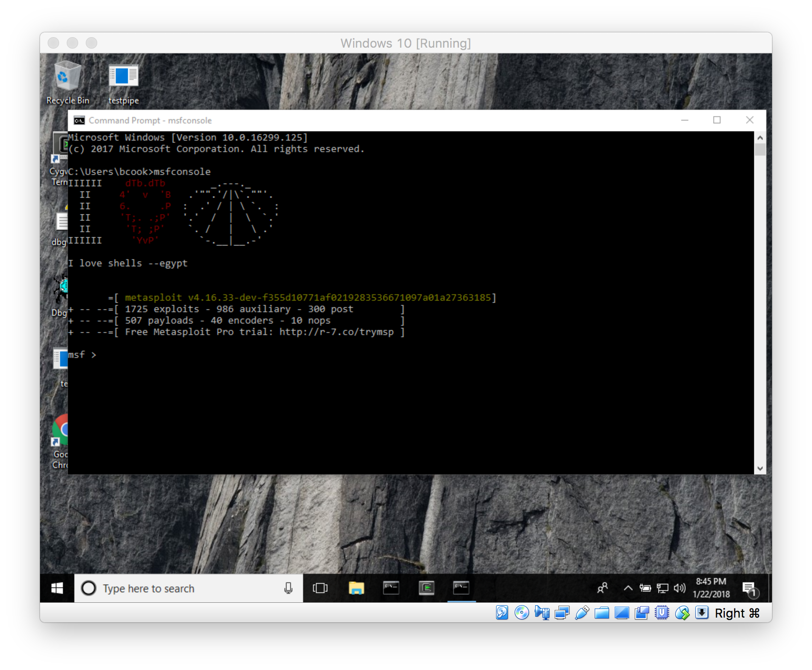The image size is (812, 670).
Task: Toggle the taskbar network status indicator
Action: pyautogui.click(x=661, y=588)
